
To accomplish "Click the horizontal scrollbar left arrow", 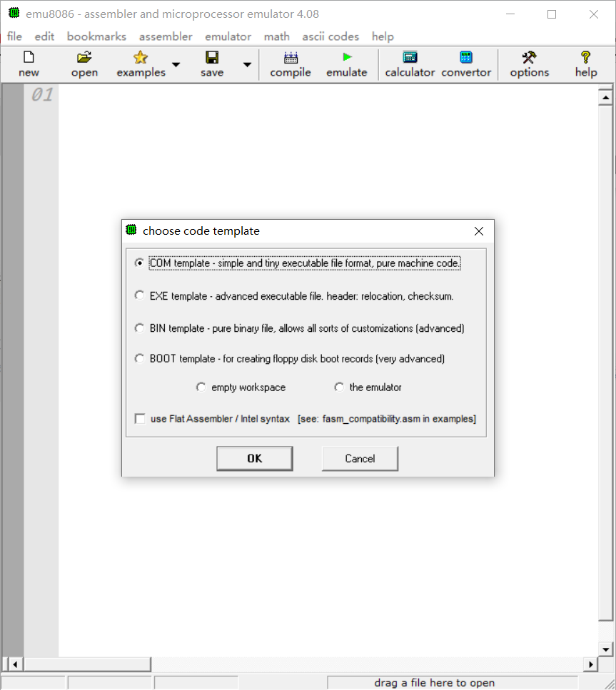I will click(14, 664).
